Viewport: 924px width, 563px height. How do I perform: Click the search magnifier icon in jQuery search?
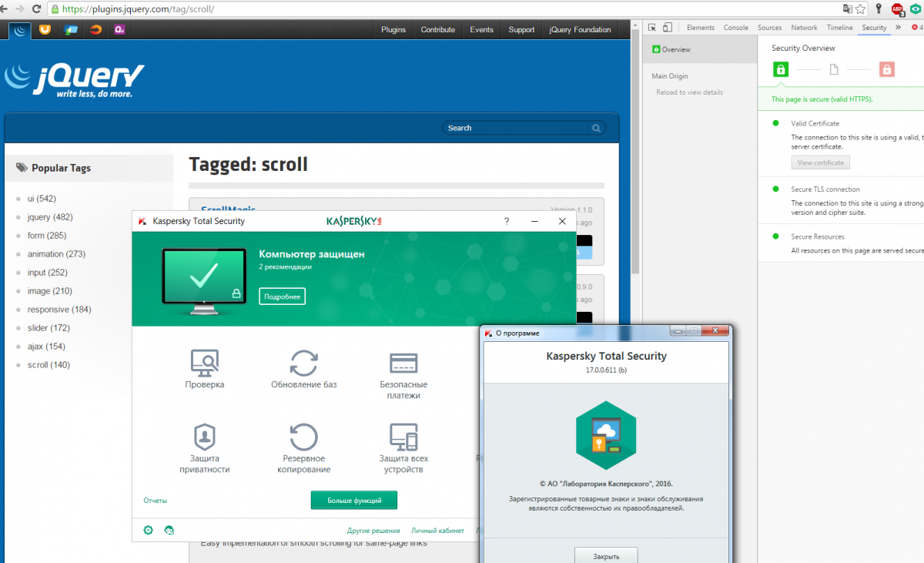point(596,128)
